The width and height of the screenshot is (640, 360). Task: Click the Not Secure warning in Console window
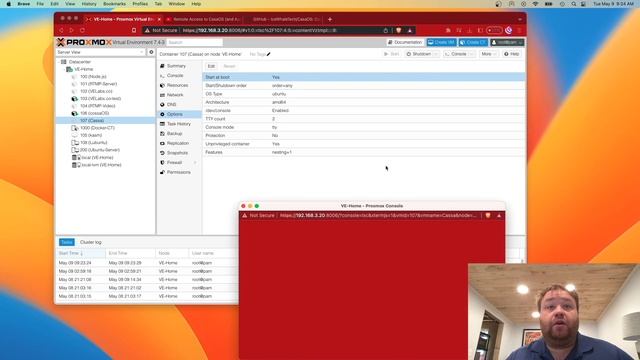[x=258, y=216]
